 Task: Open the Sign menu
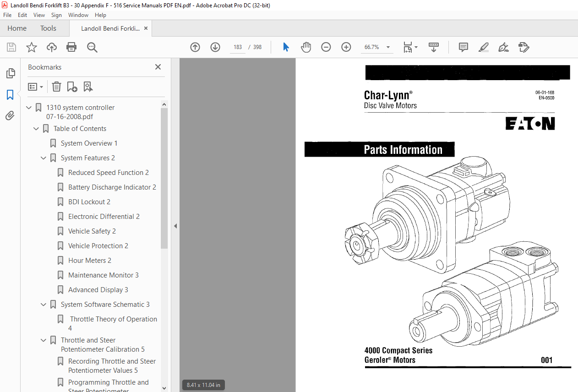click(x=56, y=15)
